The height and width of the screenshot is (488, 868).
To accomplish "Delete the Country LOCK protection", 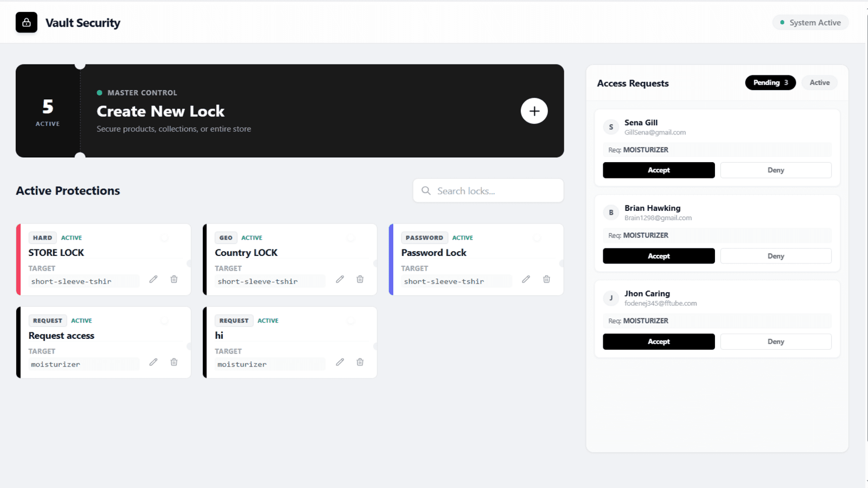I will click(360, 279).
